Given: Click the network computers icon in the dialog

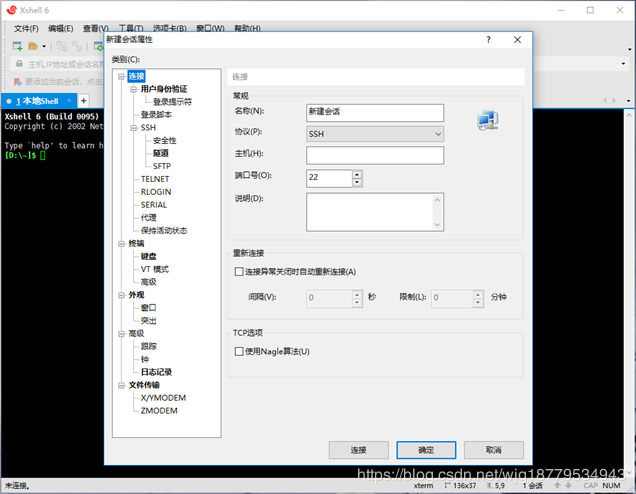Looking at the screenshot, I should tap(487, 120).
